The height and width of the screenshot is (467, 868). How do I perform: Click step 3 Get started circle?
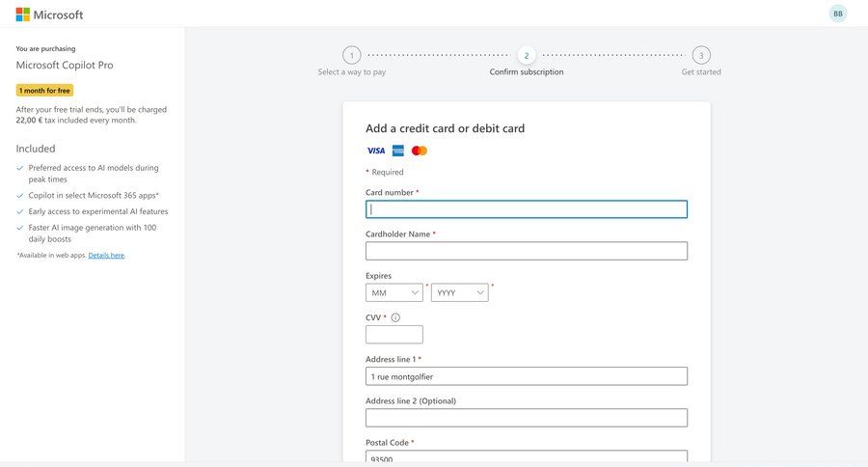tap(701, 55)
